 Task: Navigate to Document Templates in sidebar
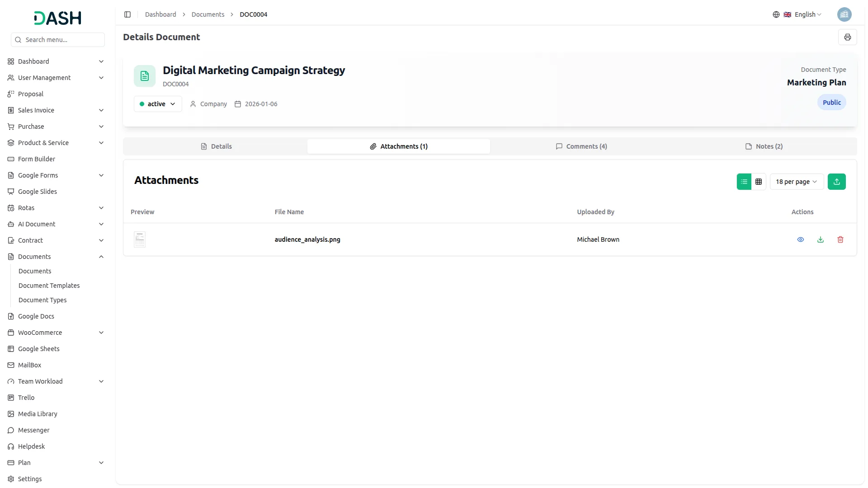(49, 285)
